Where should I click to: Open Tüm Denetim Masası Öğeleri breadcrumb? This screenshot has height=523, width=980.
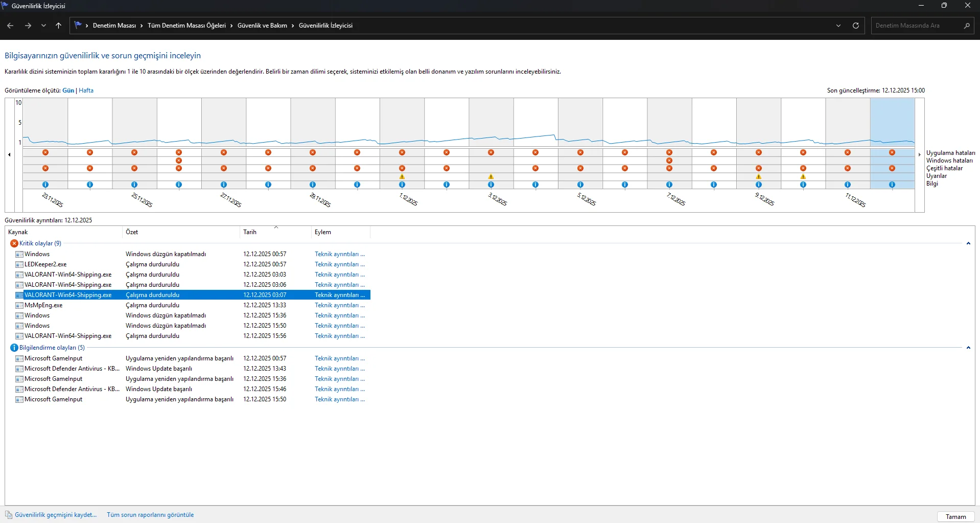186,26
